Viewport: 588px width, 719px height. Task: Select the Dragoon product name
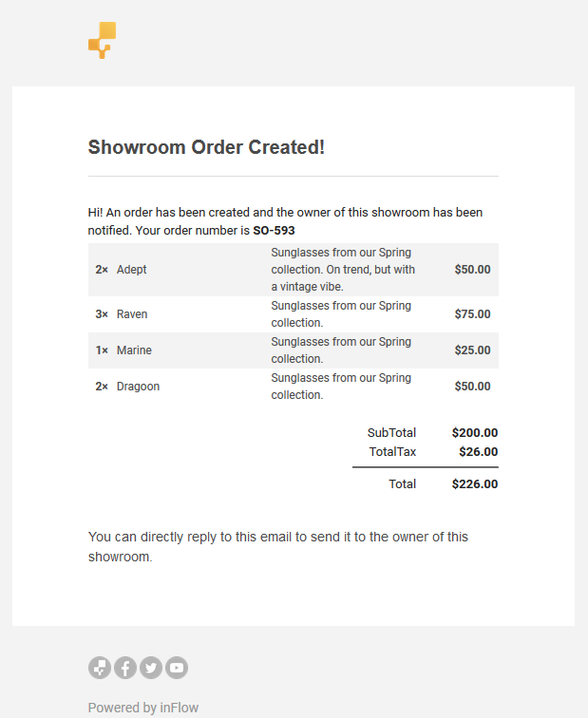(x=138, y=387)
